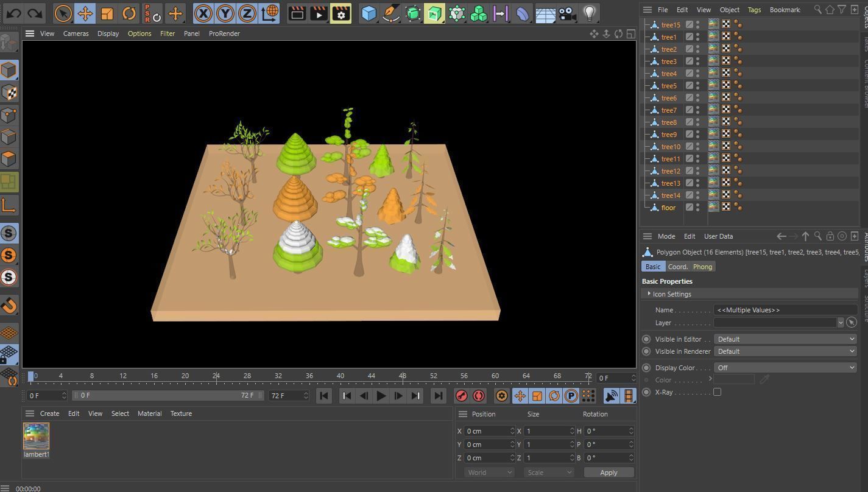Open viewport Cameras menu
Image resolution: width=868 pixels, height=492 pixels.
76,33
